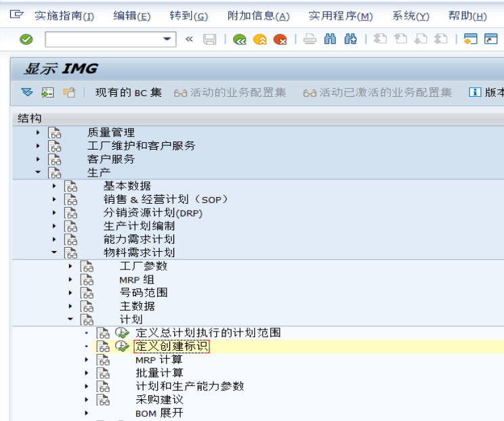
Task: Click the Find binoculars icon
Action: pos(330,39)
